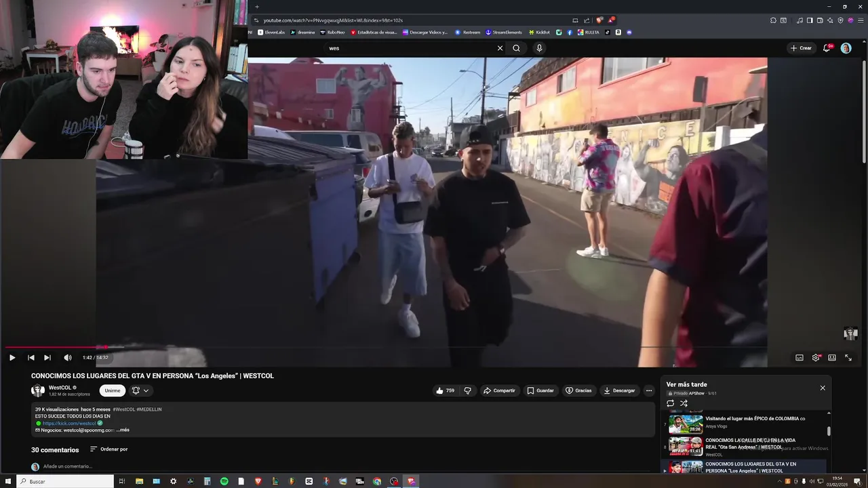Open CONOCIMOS LA CALLE DE CJ video
This screenshot has width=868, height=488.
click(x=745, y=447)
